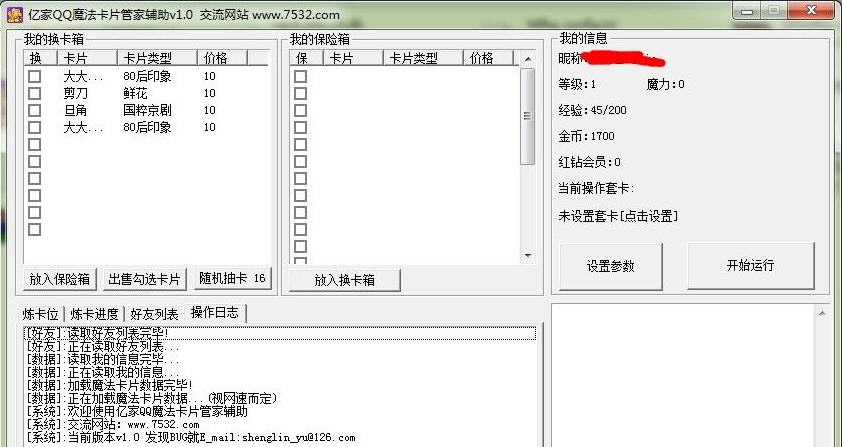The height and width of the screenshot is (447, 842).
Task: Click the safe box list scroll-down arrow
Action: 527,256
